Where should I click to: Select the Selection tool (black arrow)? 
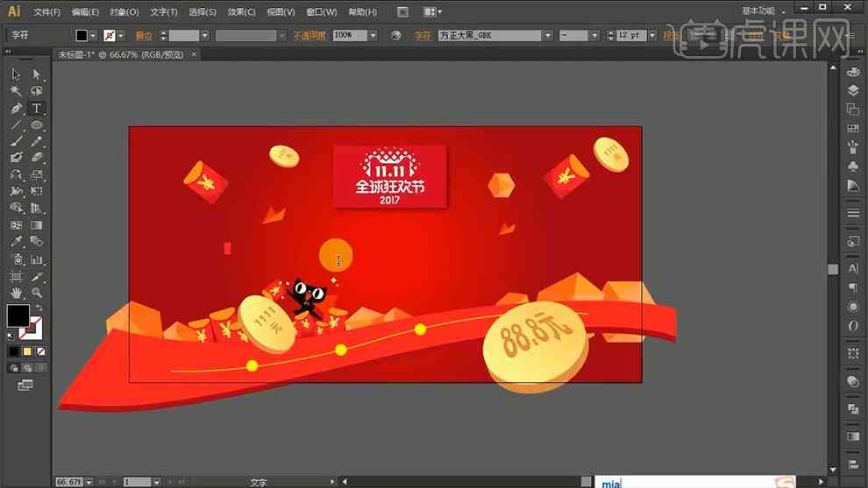[x=16, y=74]
